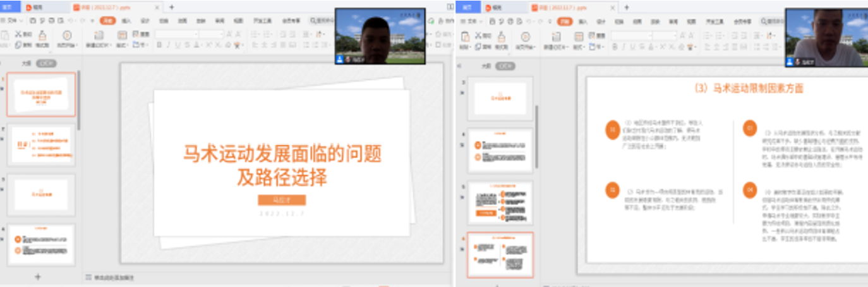Click the Format Painter icon in left window

coord(42,34)
